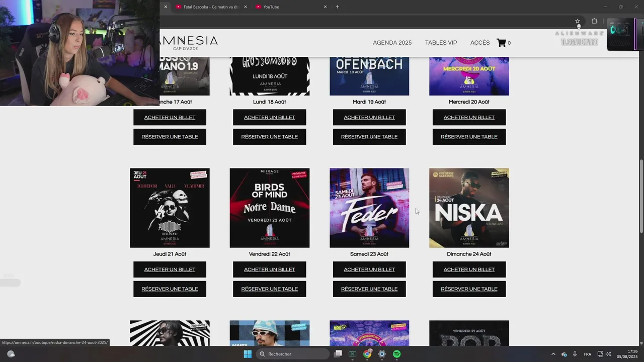The image size is (644, 362).
Task: Open the Niska showcase poster
Action: click(469, 208)
